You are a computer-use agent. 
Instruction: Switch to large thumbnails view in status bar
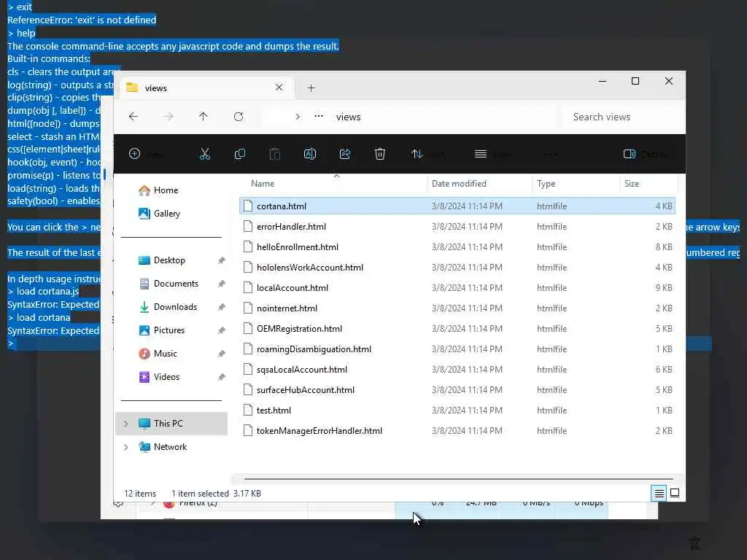[675, 494]
